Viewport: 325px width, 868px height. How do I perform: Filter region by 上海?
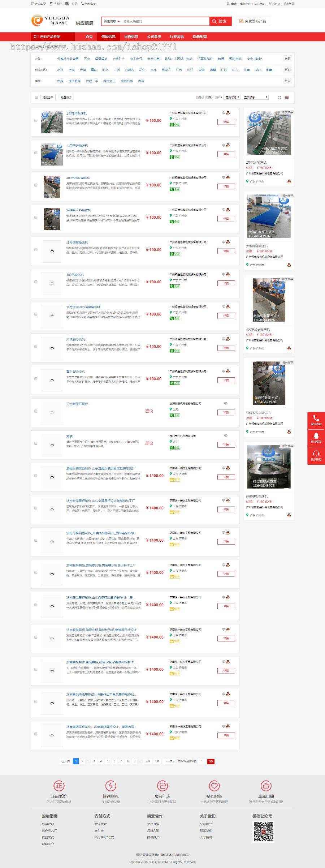71,70
